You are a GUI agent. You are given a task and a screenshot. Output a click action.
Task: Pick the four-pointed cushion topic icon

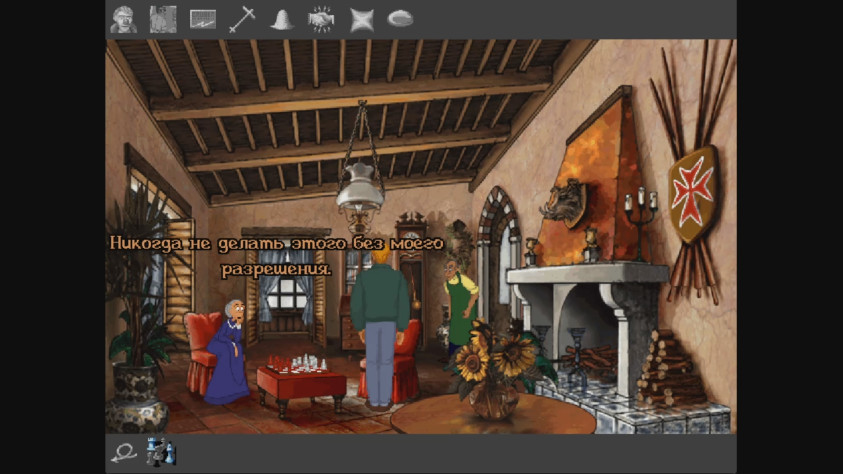(361, 20)
